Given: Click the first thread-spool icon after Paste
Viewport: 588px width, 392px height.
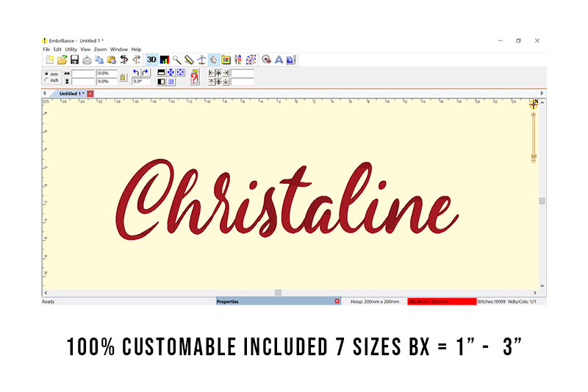Looking at the screenshot, I should coord(123,60).
